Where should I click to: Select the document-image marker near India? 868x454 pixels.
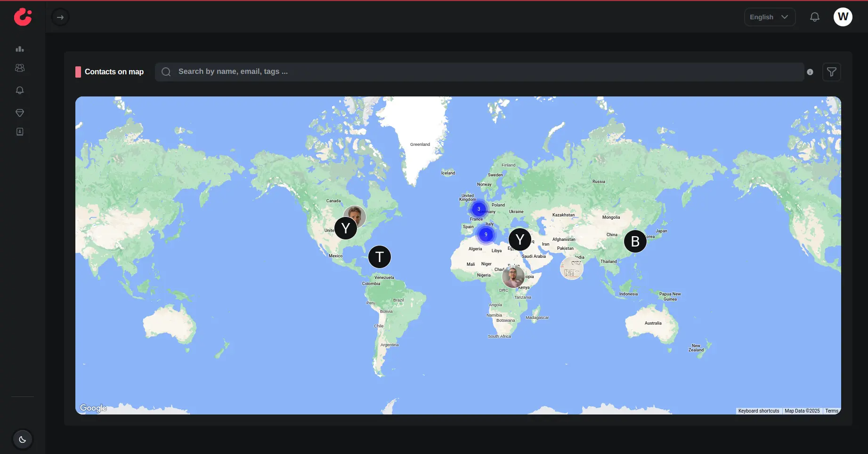click(x=572, y=268)
